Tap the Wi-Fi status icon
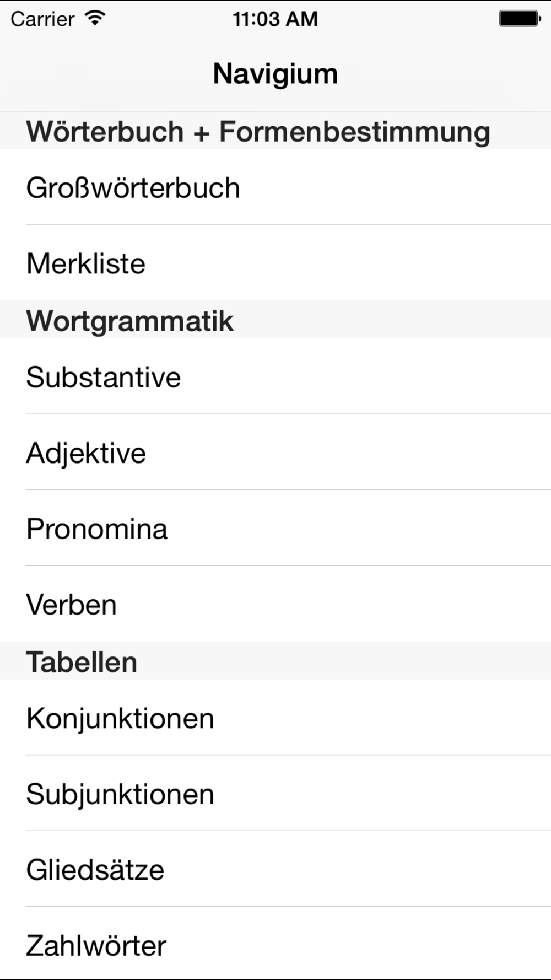Screen dimensions: 551x980 (95, 19)
